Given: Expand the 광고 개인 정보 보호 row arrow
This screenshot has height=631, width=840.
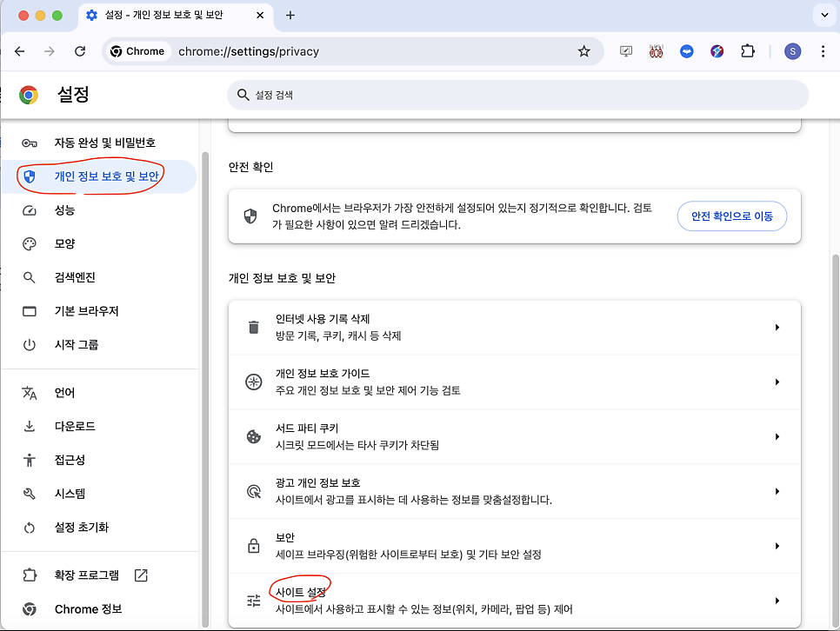Looking at the screenshot, I should click(x=777, y=491).
